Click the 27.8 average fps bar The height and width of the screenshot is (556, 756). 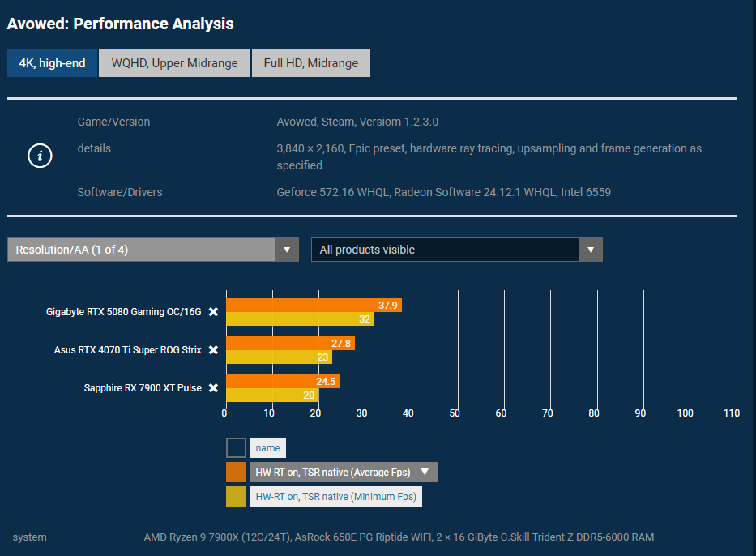click(x=291, y=344)
